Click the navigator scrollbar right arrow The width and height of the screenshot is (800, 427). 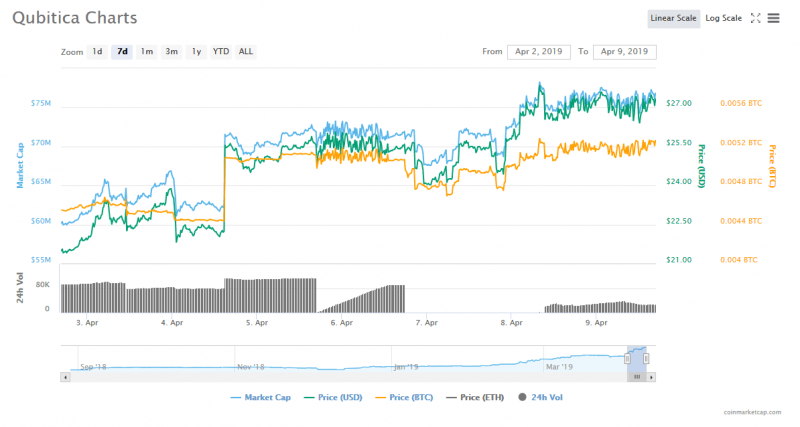[x=650, y=377]
